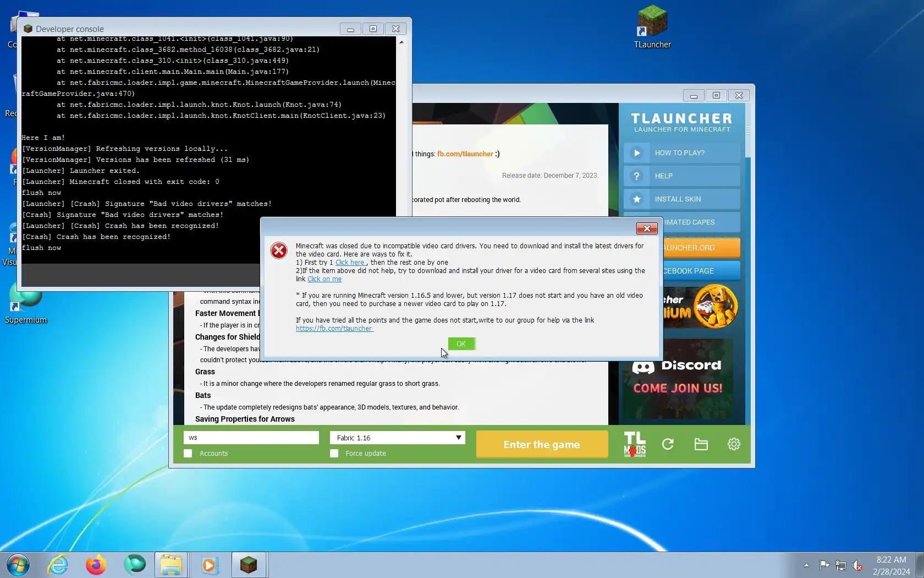Click the Premium promotional banner
The height and width of the screenshot is (578, 924).
[701, 306]
